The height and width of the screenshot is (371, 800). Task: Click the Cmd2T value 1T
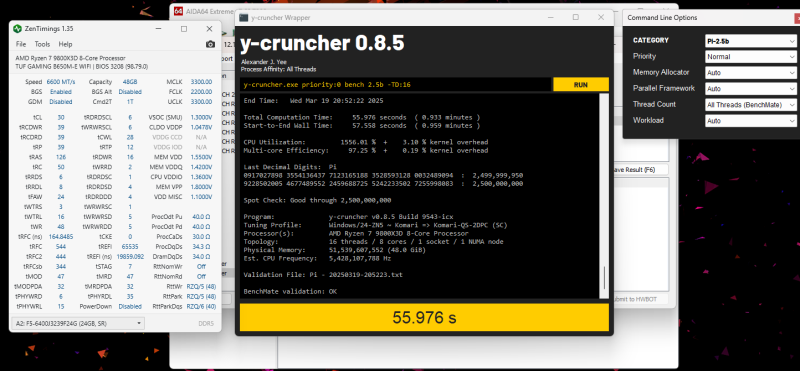[x=130, y=102]
